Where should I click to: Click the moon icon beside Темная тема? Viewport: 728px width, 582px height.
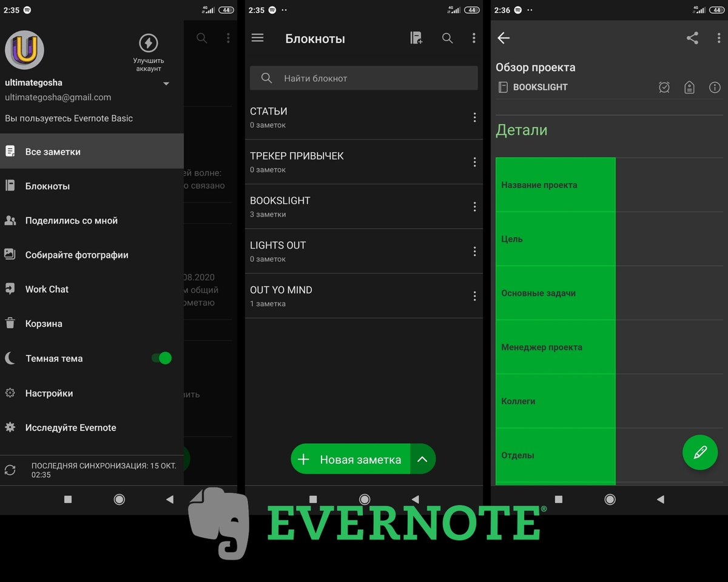(10, 358)
